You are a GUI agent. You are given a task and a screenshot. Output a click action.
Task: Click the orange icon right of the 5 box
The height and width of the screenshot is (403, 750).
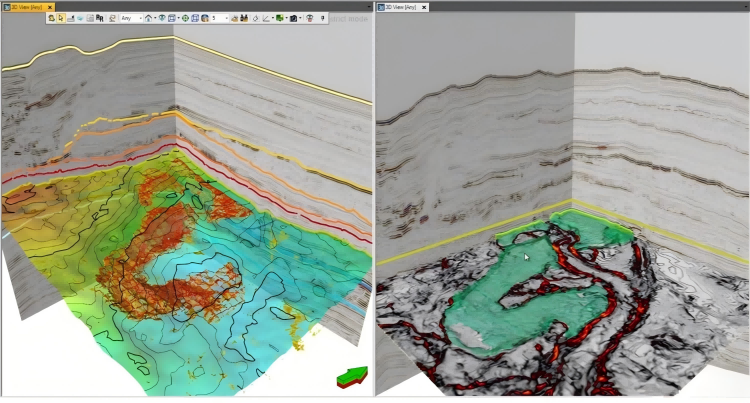coord(234,18)
